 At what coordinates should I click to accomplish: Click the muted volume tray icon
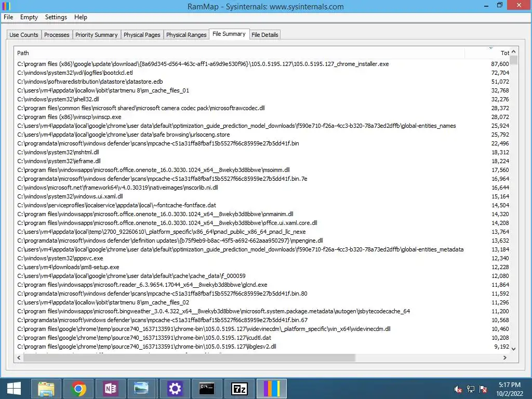click(458, 389)
